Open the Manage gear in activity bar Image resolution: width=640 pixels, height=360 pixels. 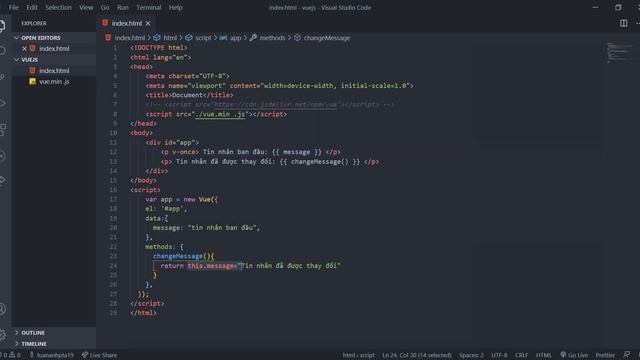(2, 335)
